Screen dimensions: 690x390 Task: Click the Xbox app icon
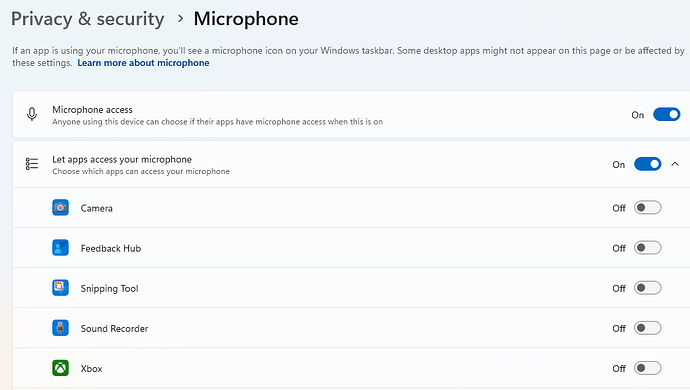[60, 368]
